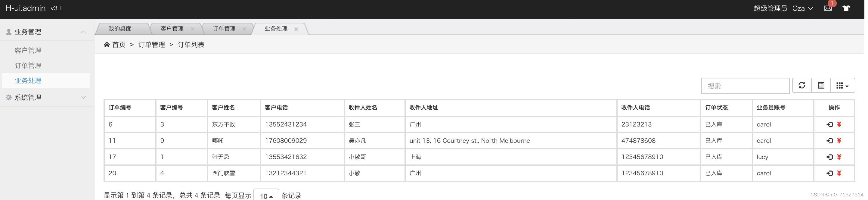Click the 首页 breadcrumb link

[x=119, y=45]
